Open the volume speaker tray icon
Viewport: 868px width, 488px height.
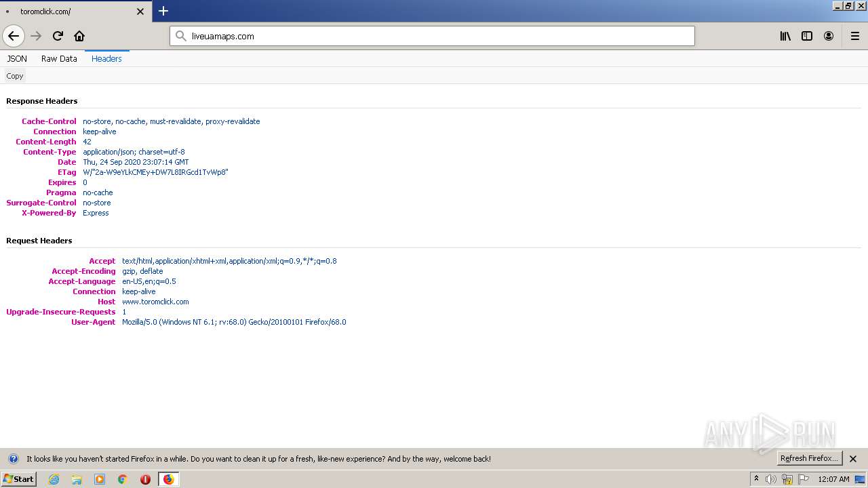771,479
